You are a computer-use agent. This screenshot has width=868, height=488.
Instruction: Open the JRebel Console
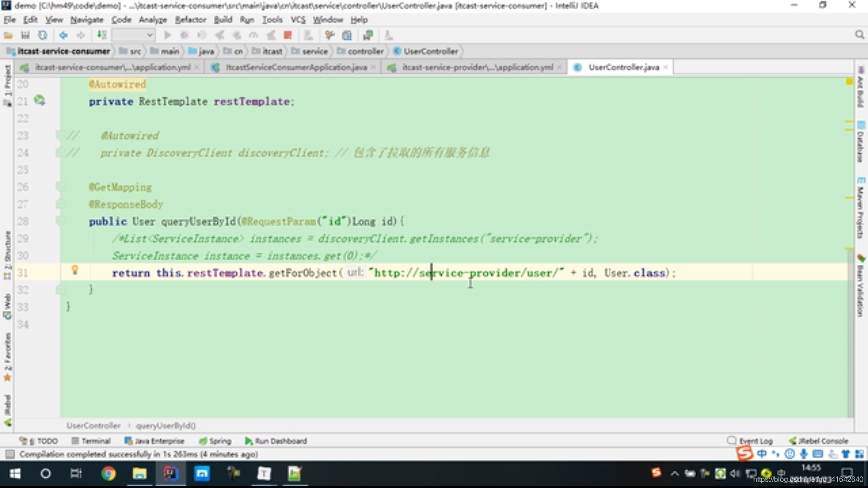click(x=819, y=441)
